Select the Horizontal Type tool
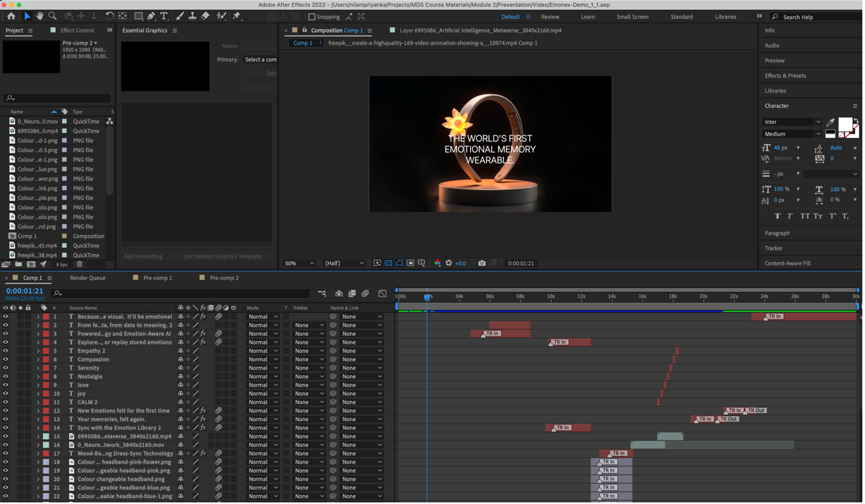Screen dimensions: 865x504 point(164,16)
